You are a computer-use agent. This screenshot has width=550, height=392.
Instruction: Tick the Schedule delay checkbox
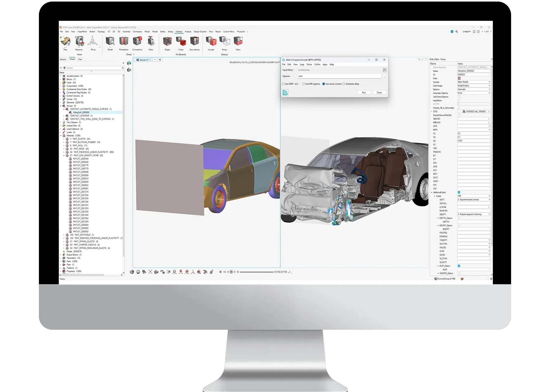[x=344, y=84]
